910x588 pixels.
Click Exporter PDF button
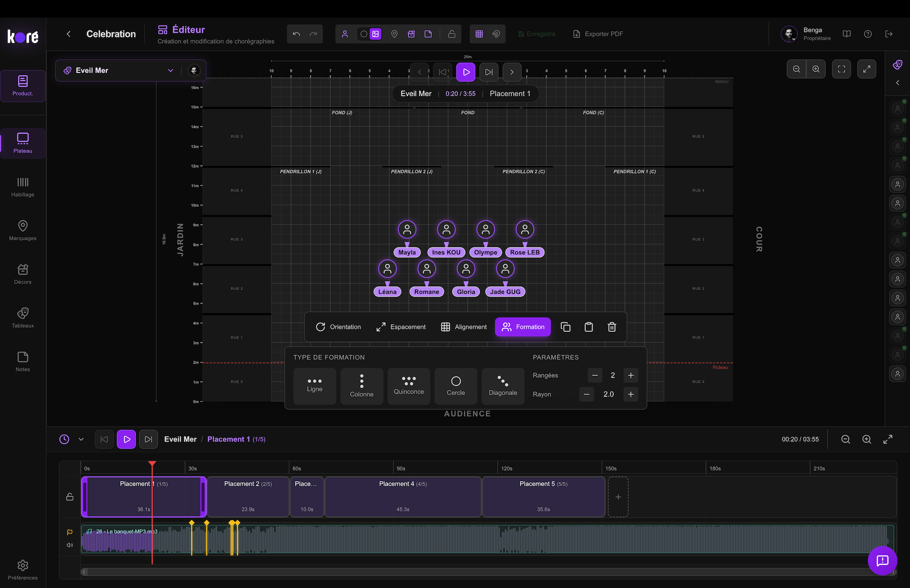click(598, 34)
